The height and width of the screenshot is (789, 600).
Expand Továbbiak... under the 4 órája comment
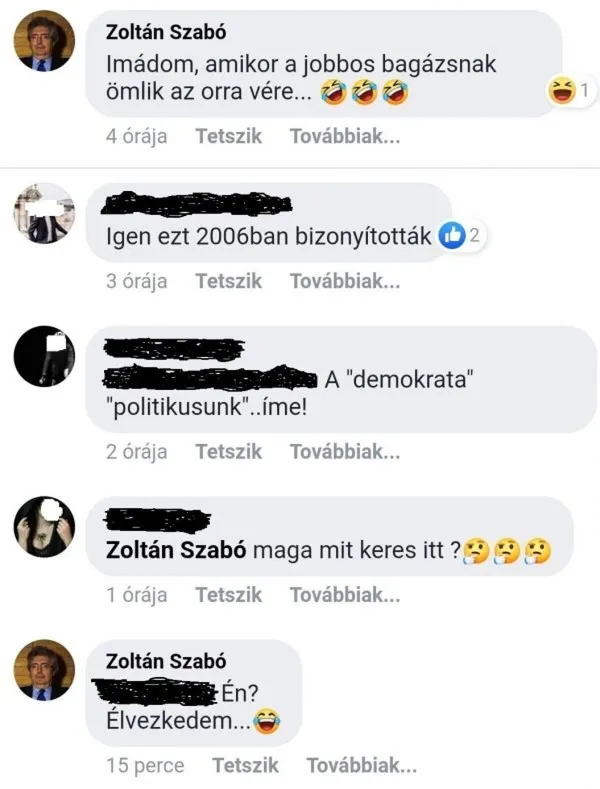point(345,137)
